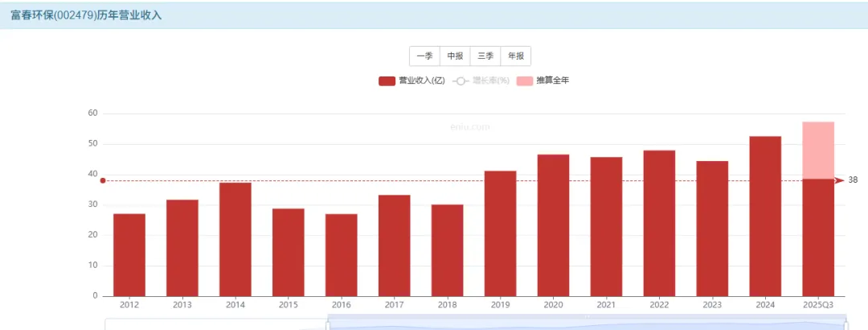Click the dark red 营业收入 legend swatch
The image size is (868, 330).
387,81
